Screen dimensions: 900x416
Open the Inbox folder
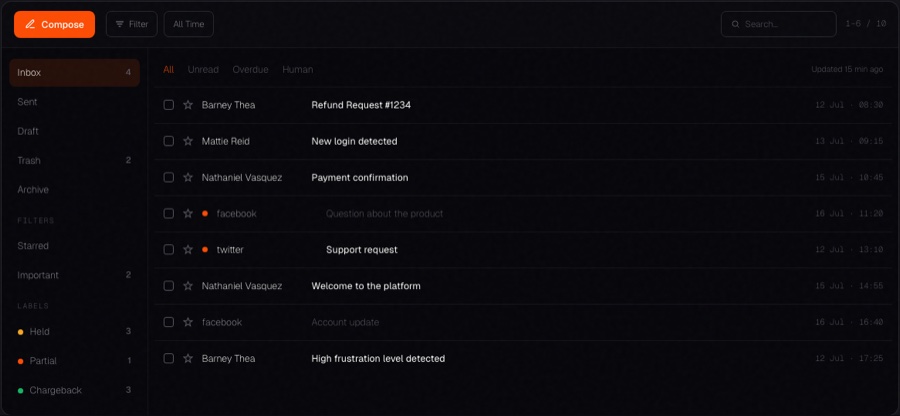75,72
